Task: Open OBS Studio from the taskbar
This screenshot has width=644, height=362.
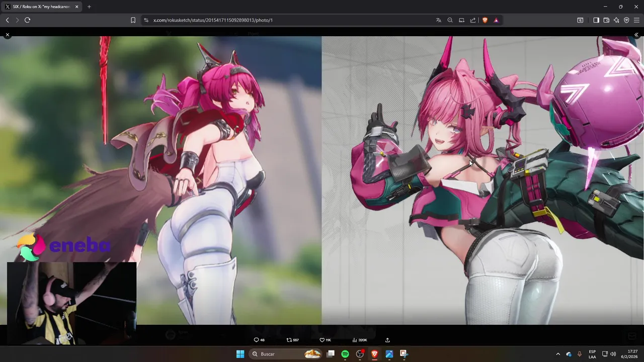Action: click(x=360, y=354)
